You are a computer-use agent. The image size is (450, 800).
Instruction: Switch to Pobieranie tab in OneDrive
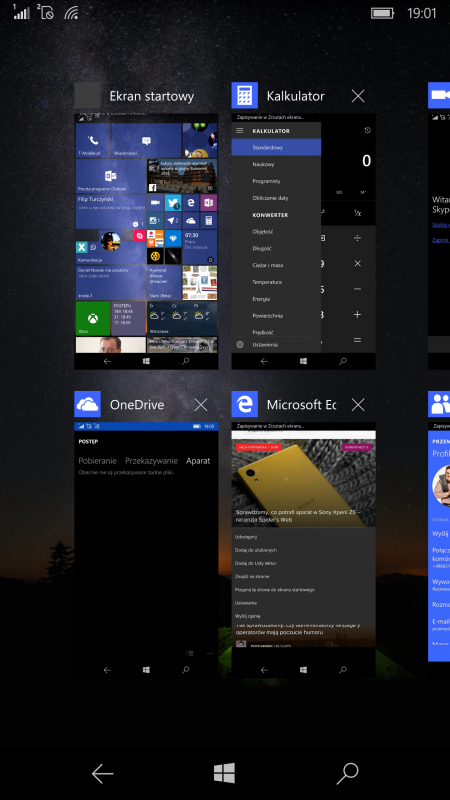tap(97, 461)
